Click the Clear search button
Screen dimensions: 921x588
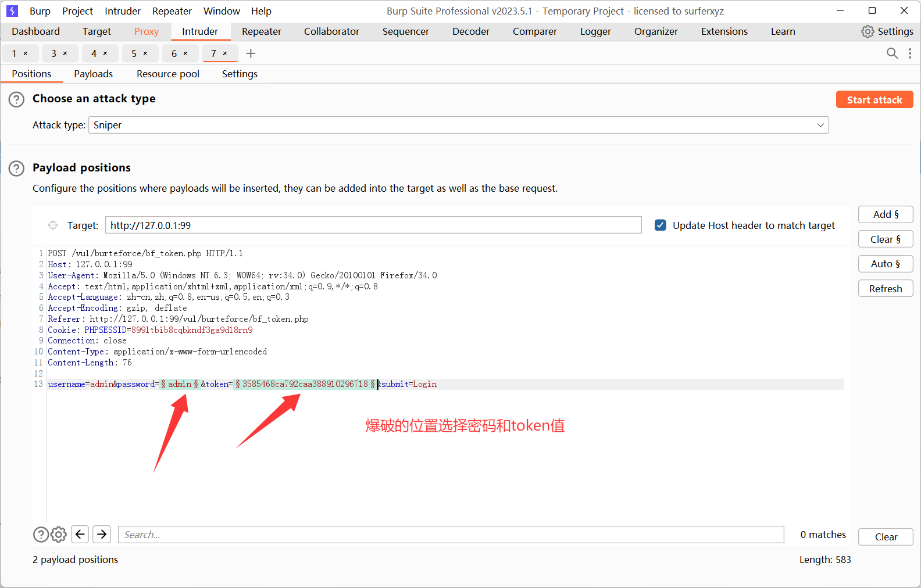coord(886,537)
